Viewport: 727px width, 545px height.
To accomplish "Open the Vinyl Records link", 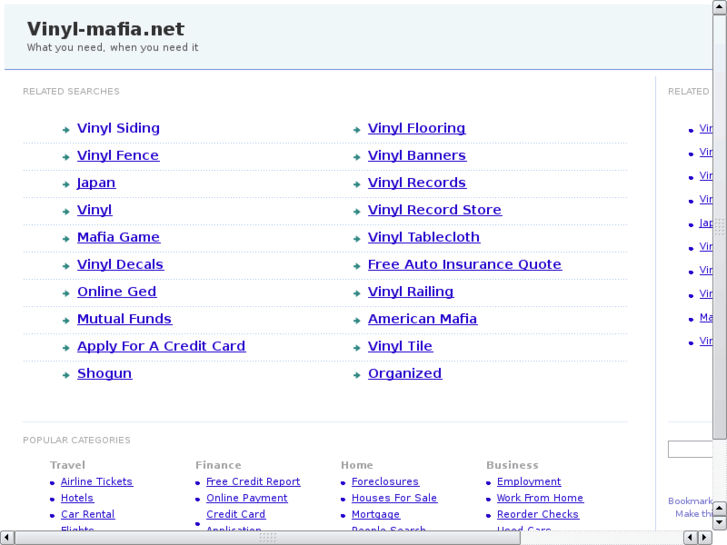I will [416, 183].
